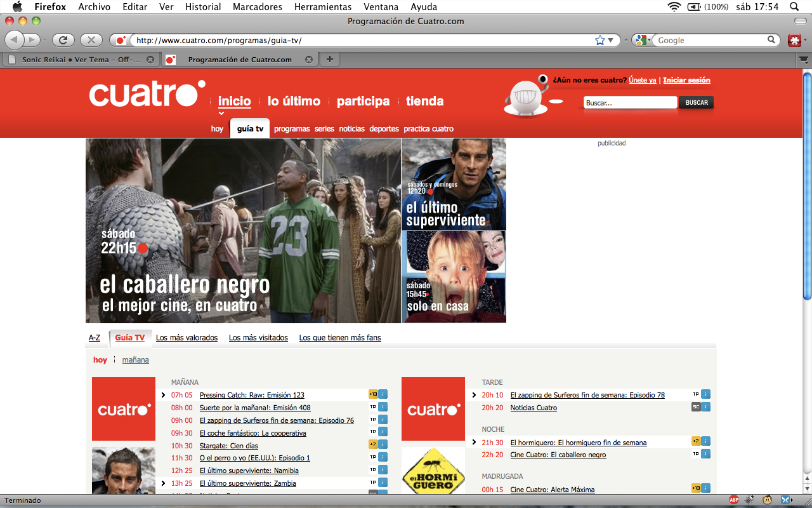Image resolution: width=812 pixels, height=508 pixels.
Task: Focus the Buscar... site search field
Action: tap(631, 103)
